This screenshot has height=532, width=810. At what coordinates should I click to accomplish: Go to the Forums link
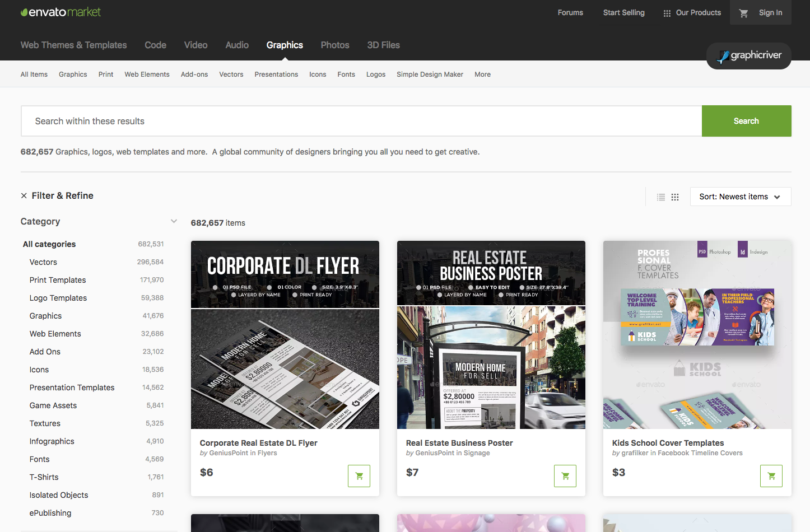click(x=570, y=12)
